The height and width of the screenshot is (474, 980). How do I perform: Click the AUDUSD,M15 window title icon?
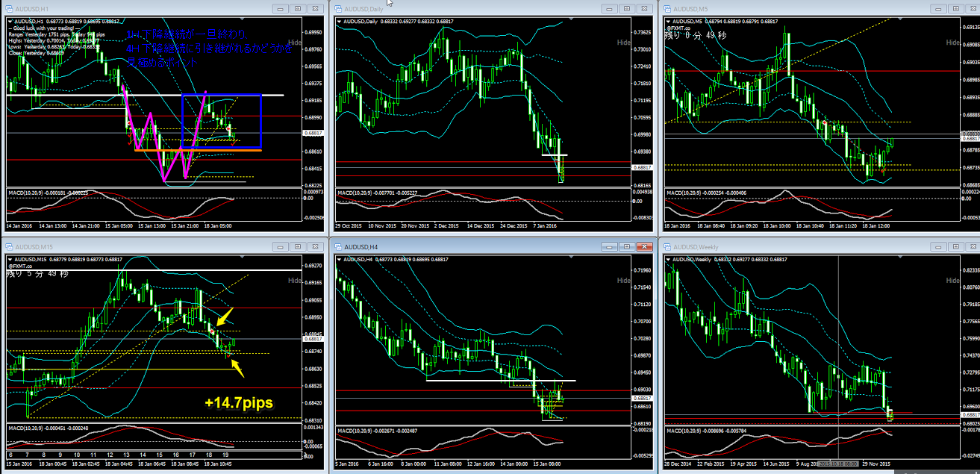[9, 246]
